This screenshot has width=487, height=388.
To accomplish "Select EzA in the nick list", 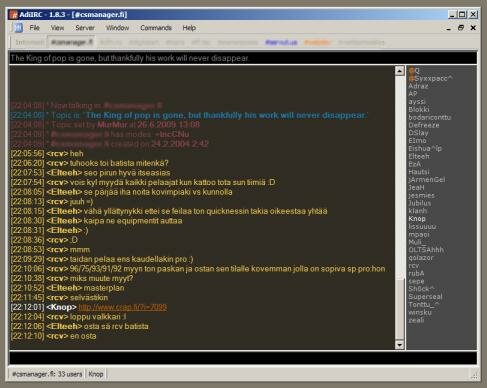I will pos(415,164).
